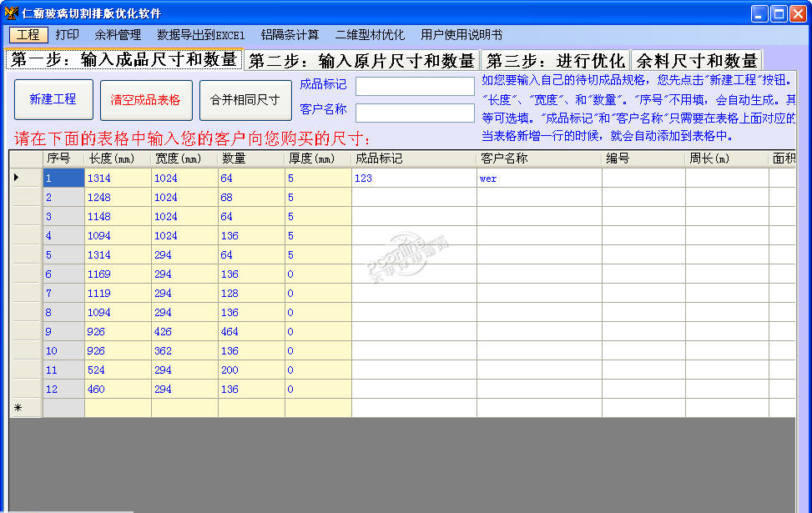This screenshot has height=513, width=812.
Task: Click the 数量 column header
Action: tap(251, 158)
